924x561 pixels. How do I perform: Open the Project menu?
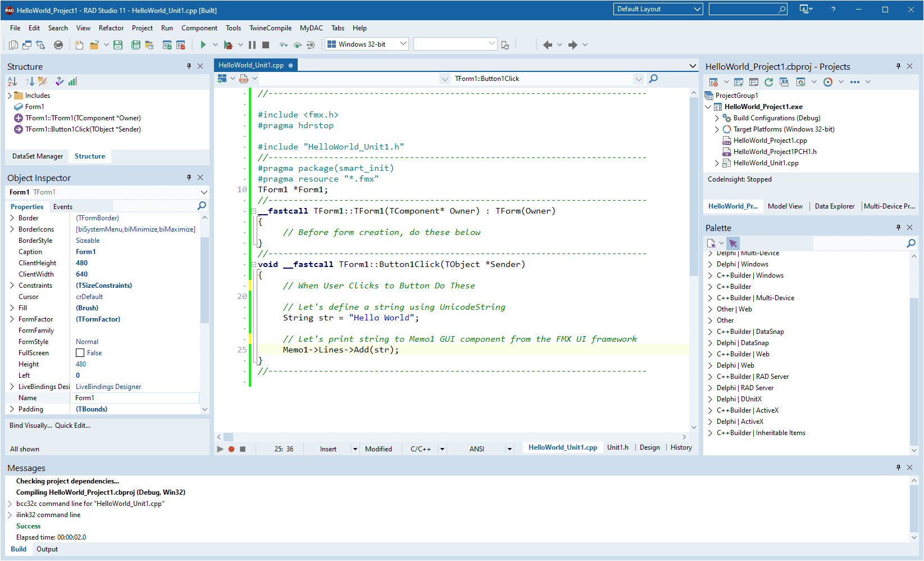[x=142, y=28]
